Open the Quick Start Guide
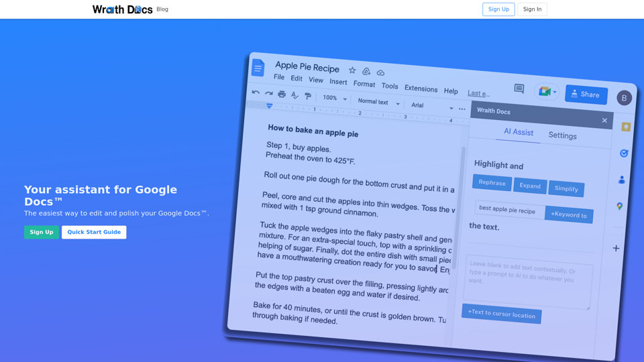This screenshot has width=644, height=362. click(x=94, y=232)
